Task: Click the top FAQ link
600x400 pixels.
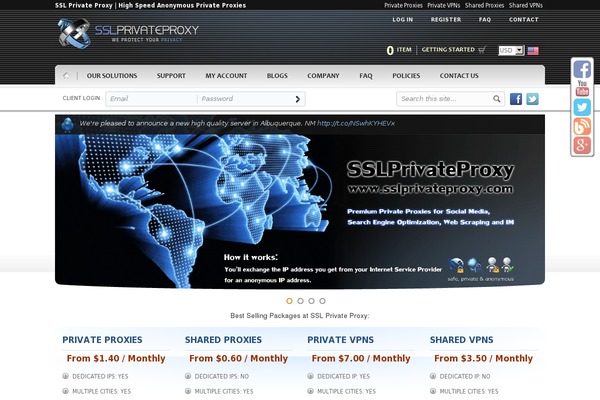Action: pyautogui.click(x=485, y=20)
